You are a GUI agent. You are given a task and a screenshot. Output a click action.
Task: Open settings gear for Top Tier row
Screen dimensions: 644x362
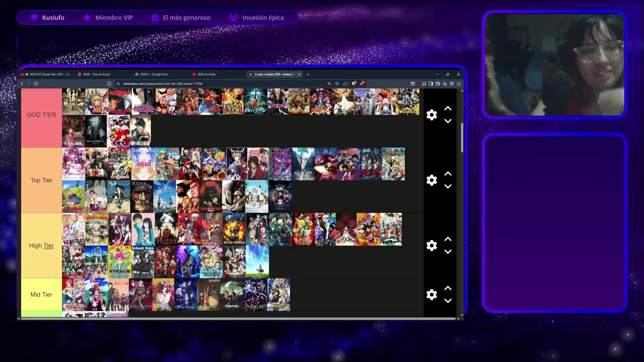tap(432, 180)
